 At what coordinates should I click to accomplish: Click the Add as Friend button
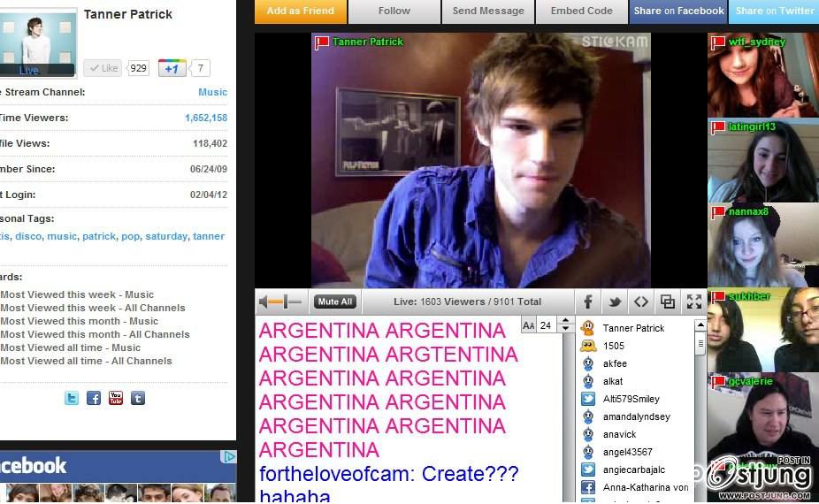tap(301, 11)
